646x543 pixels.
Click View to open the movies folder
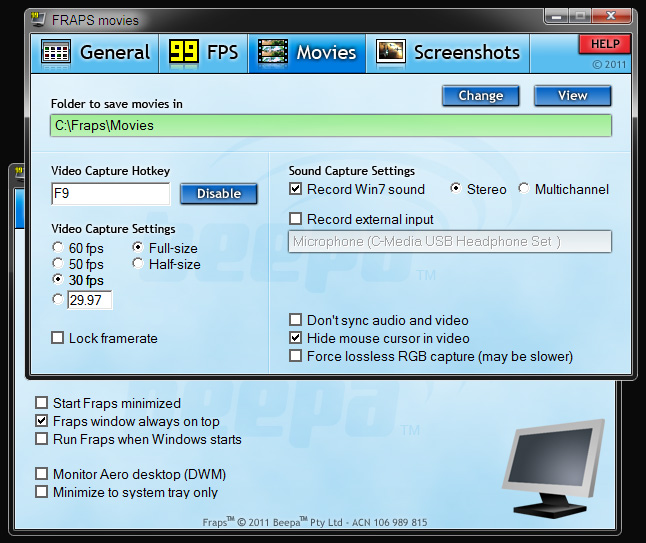(573, 96)
